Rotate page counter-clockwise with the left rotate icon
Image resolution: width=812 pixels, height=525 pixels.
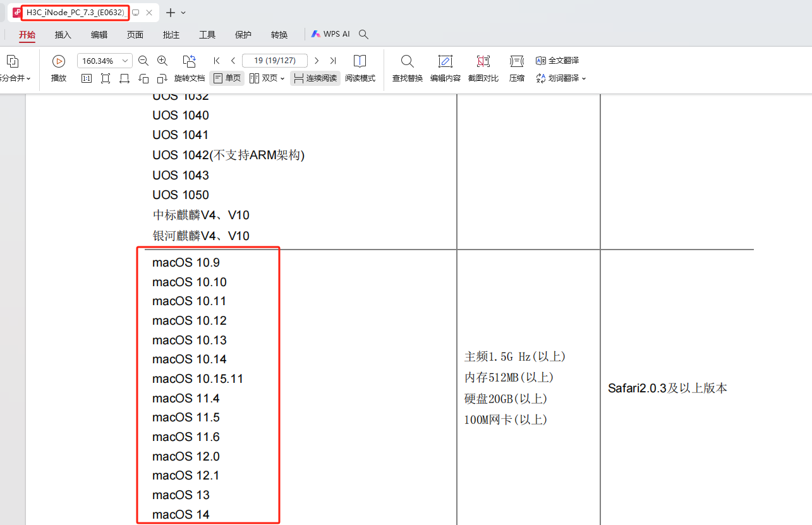click(x=143, y=78)
